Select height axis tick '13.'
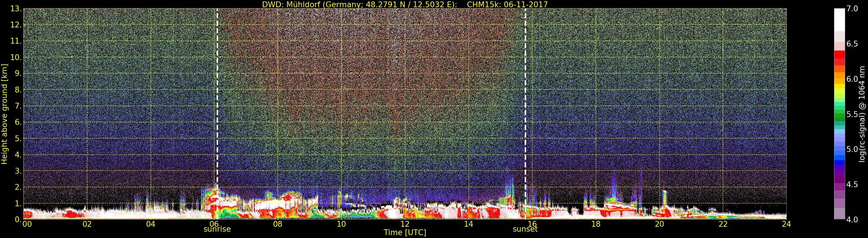The height and width of the screenshot is (238, 868). pos(16,9)
